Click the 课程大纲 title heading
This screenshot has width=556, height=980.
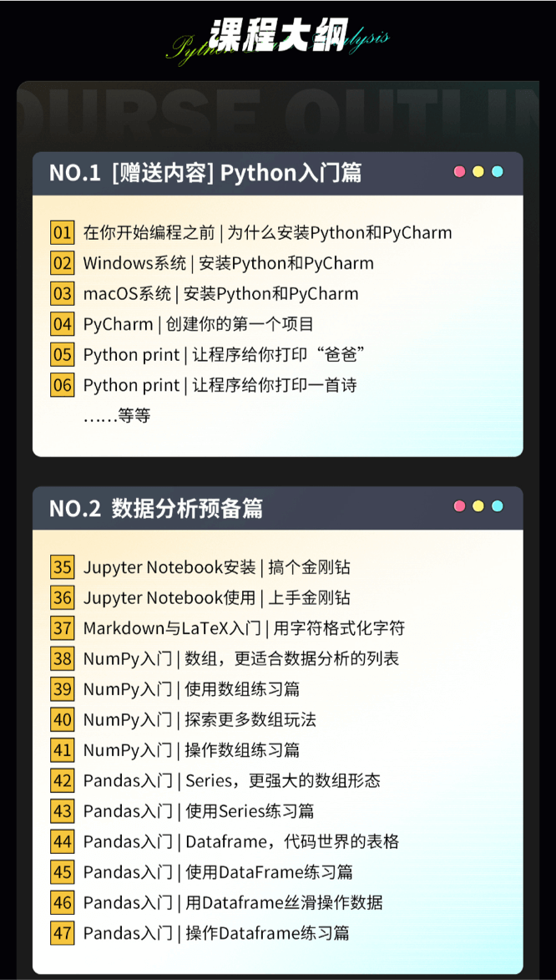click(278, 35)
